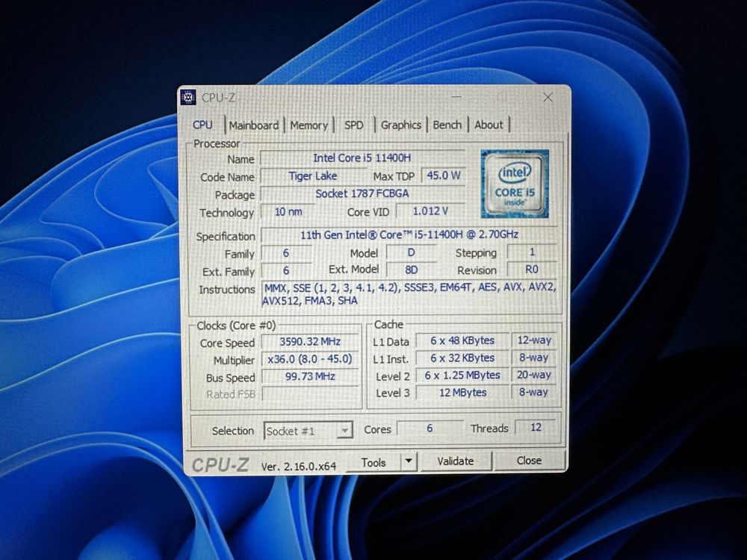Screen dimensions: 747x560
Task: Click the Level 3 8-way associativity value
Action: (x=534, y=392)
